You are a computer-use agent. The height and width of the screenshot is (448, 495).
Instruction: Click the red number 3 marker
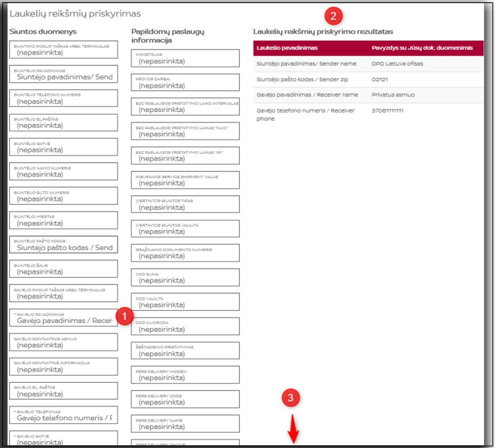291,397
